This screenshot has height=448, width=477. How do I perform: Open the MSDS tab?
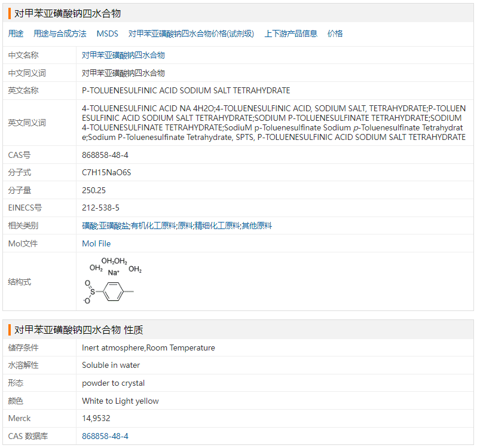(x=108, y=34)
